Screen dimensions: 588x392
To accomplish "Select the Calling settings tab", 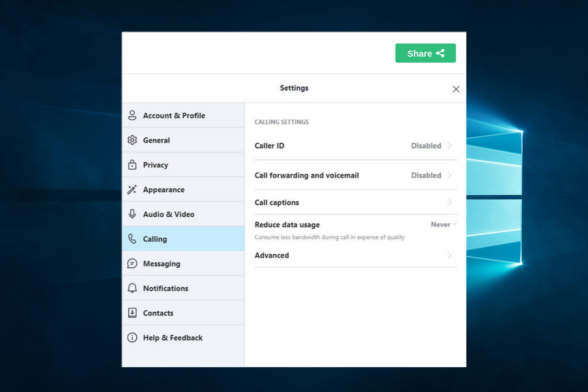I will point(183,239).
